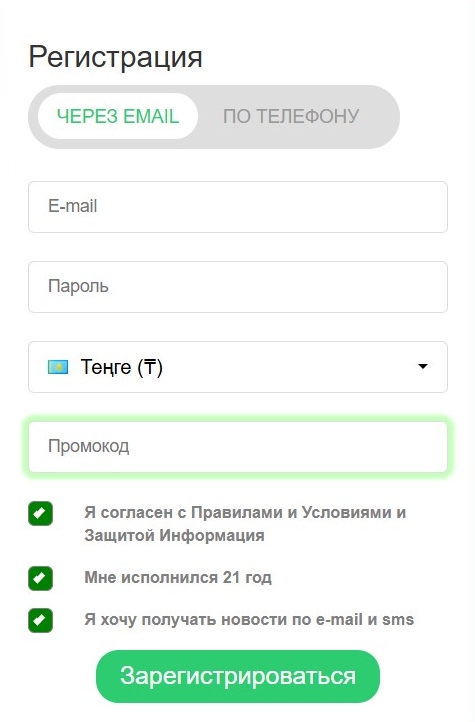This screenshot has height=722, width=475.
Task: Toggle the Мне исполнился 21 год checkbox
Action: pos(41,578)
